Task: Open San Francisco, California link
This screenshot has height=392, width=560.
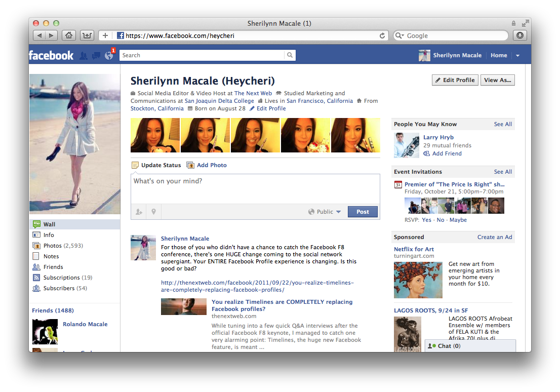Action: click(319, 101)
